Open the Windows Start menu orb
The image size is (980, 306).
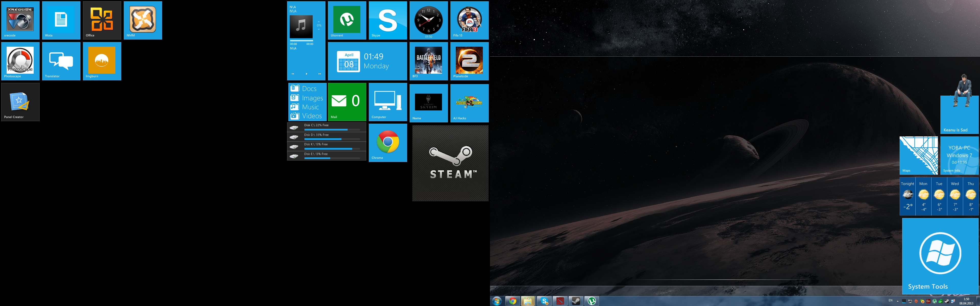[x=497, y=301]
